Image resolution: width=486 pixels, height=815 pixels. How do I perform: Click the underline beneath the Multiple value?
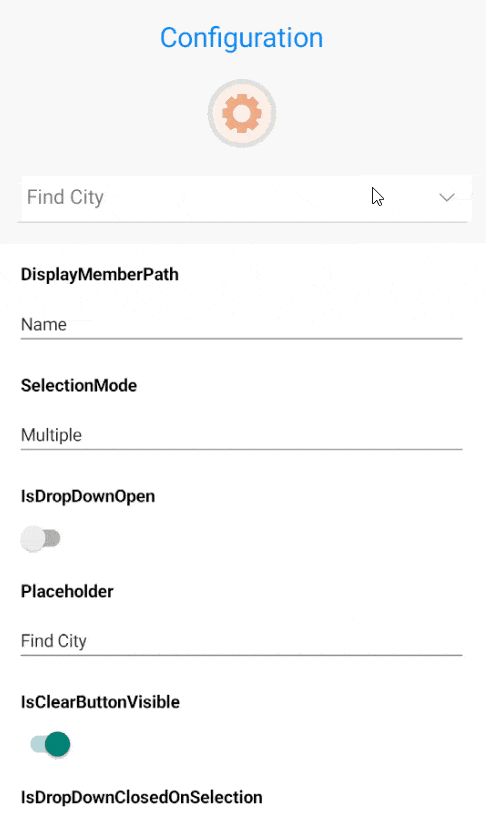pos(242,449)
